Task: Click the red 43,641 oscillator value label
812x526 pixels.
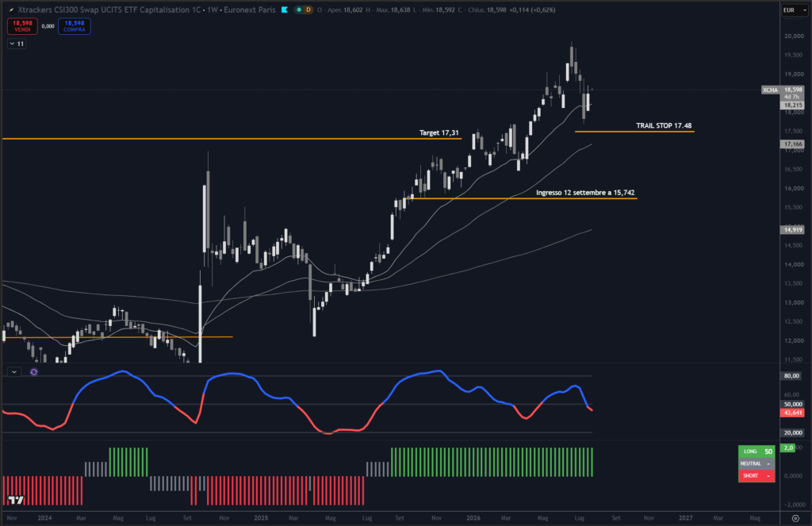Action: pyautogui.click(x=792, y=413)
